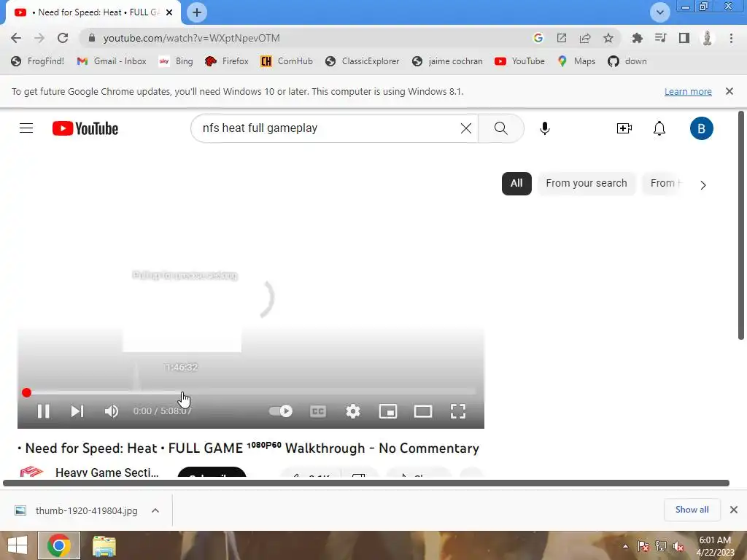
Task: Close the downloads bar
Action: point(734,510)
